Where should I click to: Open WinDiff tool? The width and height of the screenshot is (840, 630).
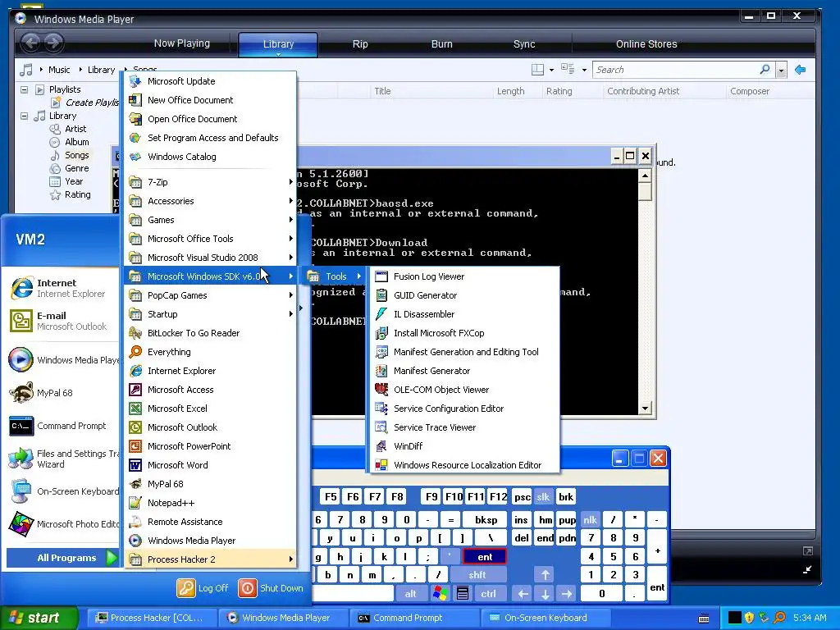click(463, 446)
